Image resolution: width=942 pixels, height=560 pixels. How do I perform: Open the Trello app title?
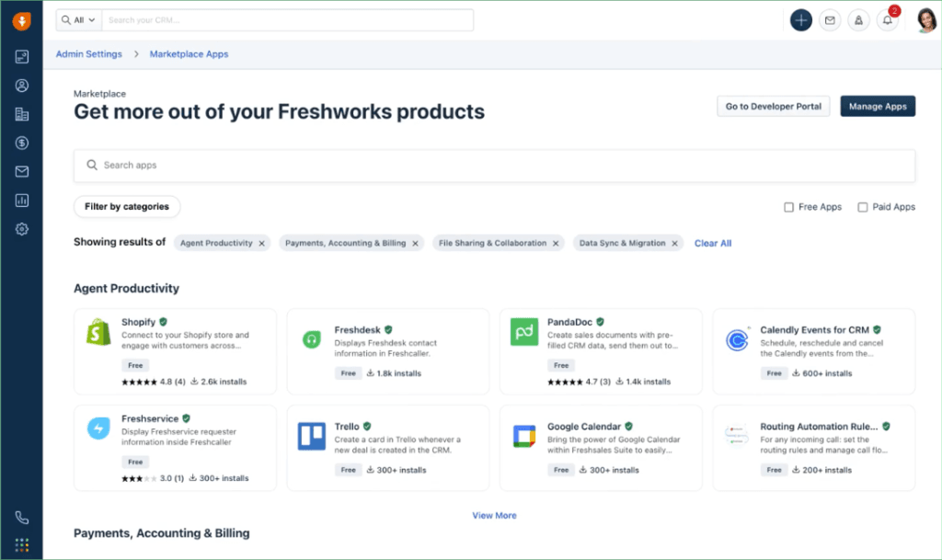click(347, 427)
